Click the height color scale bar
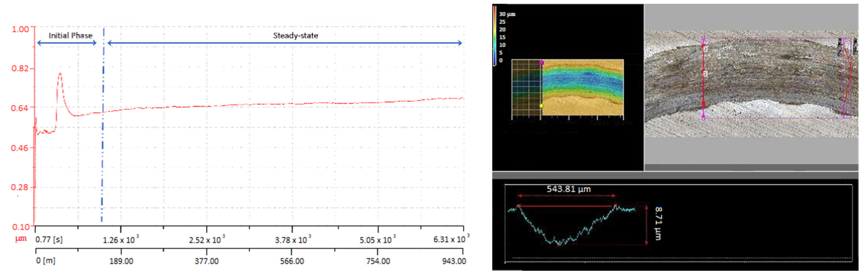This screenshot has height=277, width=868. pyautogui.click(x=495, y=35)
